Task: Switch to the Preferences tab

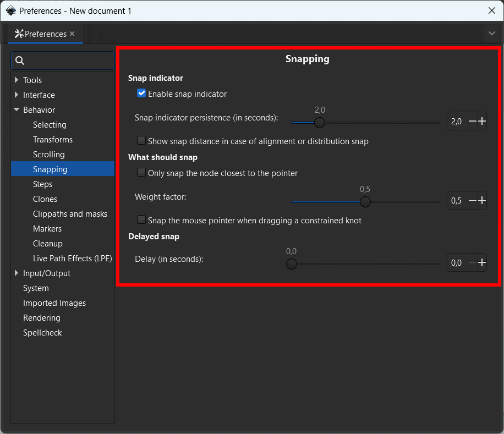Action: click(41, 34)
